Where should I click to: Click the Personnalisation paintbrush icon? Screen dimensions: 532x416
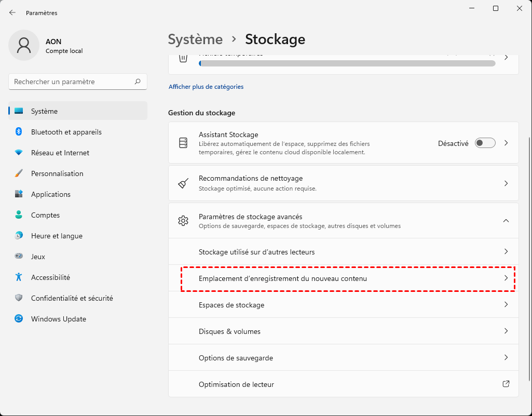(x=19, y=173)
